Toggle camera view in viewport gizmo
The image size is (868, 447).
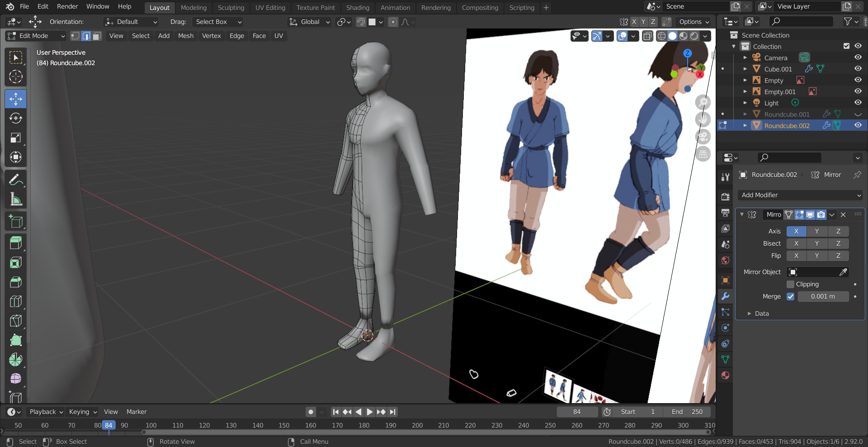tap(703, 137)
